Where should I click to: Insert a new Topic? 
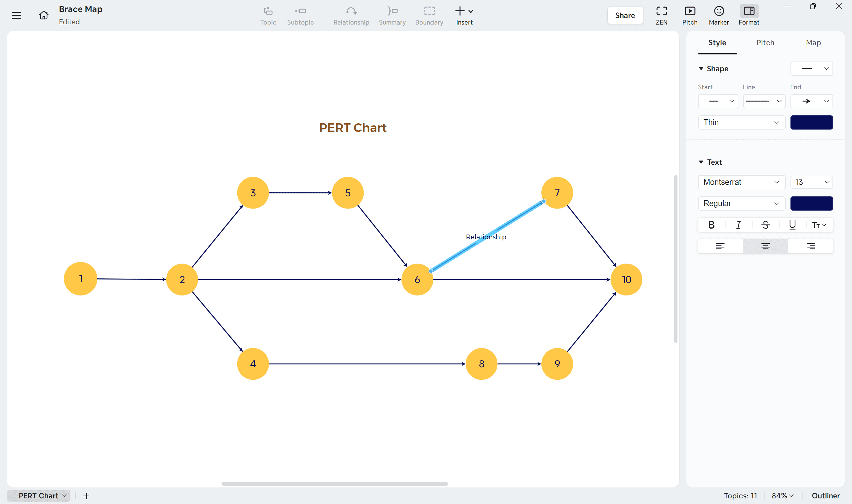tap(268, 15)
